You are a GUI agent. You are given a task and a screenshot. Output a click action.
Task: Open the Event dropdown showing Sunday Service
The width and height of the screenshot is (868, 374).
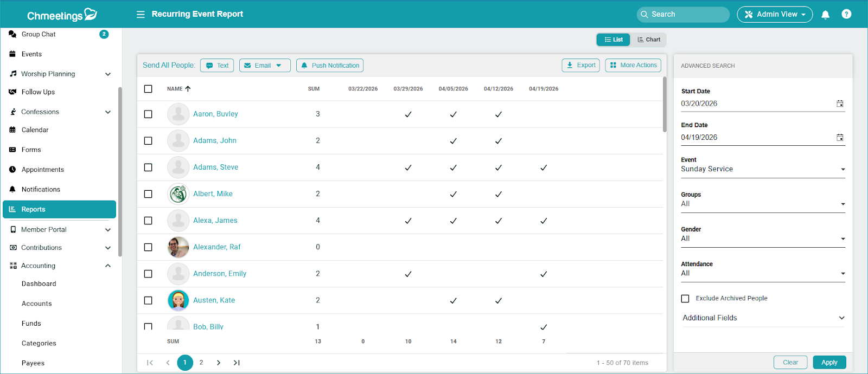click(x=762, y=169)
